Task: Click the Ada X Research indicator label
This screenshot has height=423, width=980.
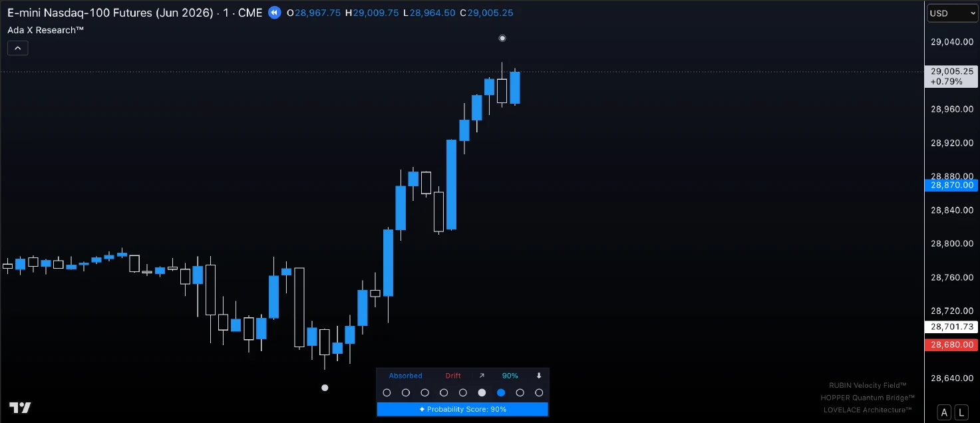Action: (45, 30)
